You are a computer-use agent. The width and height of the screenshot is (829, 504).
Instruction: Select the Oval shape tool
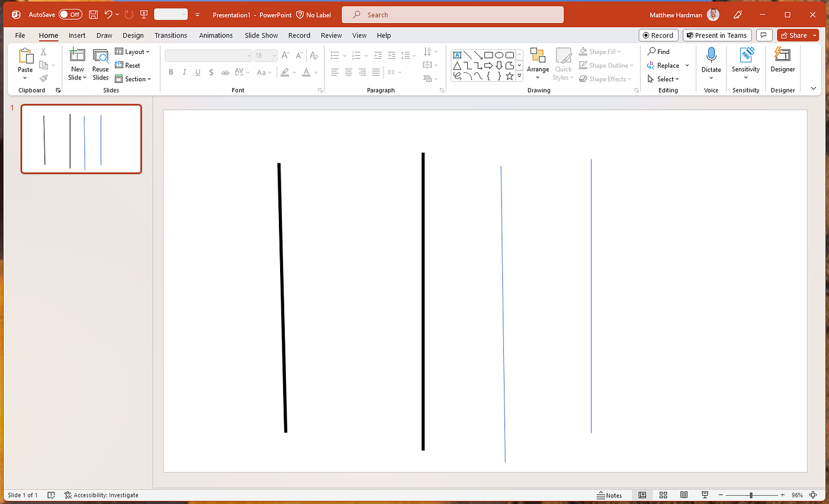pyautogui.click(x=499, y=54)
